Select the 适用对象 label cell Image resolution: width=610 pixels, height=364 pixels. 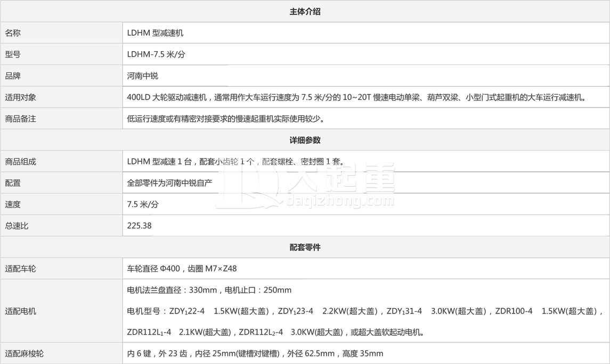(x=61, y=97)
